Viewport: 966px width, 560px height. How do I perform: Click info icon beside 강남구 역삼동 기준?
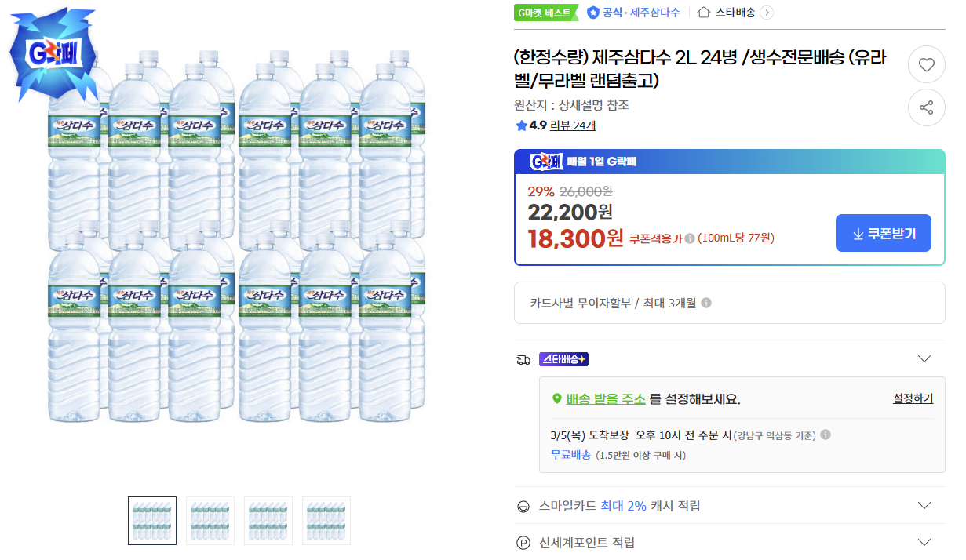(x=826, y=435)
